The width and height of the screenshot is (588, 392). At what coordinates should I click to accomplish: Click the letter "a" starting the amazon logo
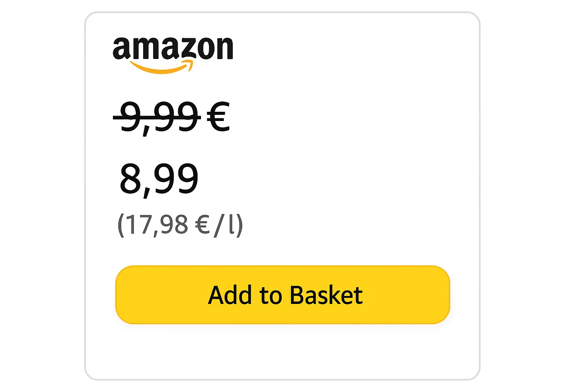(121, 49)
